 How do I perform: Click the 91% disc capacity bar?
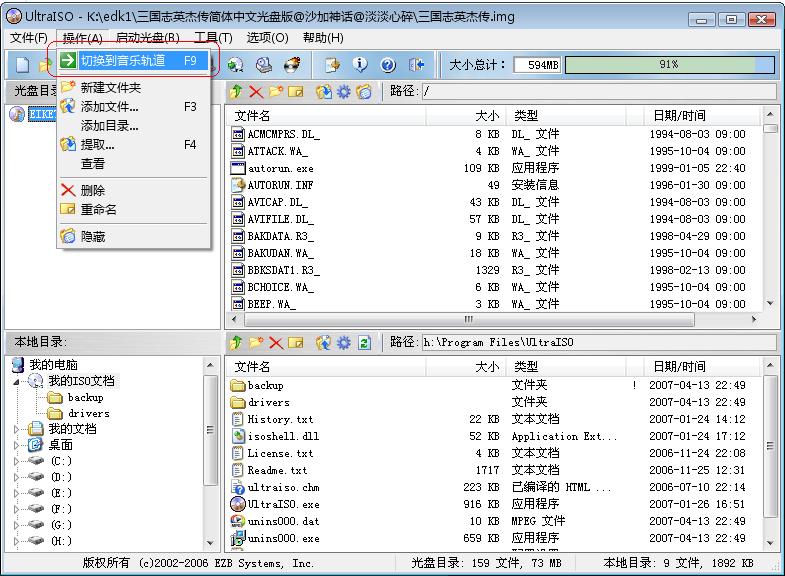668,65
